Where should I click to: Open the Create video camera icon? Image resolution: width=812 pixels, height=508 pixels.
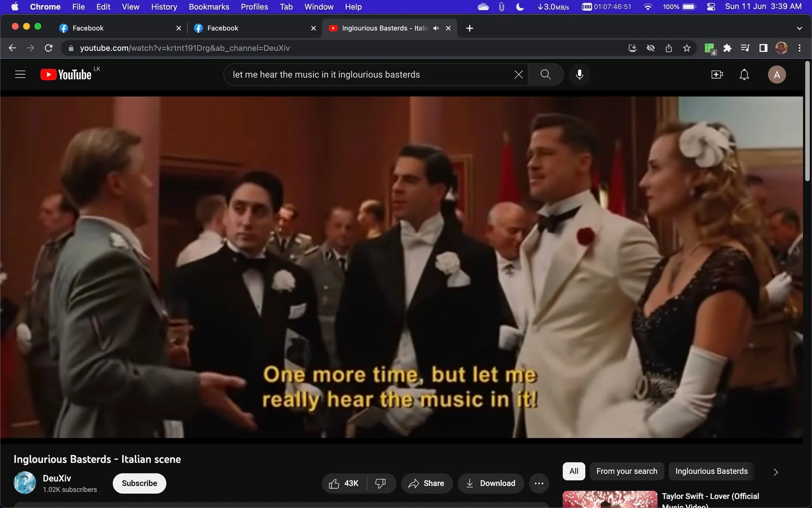717,75
